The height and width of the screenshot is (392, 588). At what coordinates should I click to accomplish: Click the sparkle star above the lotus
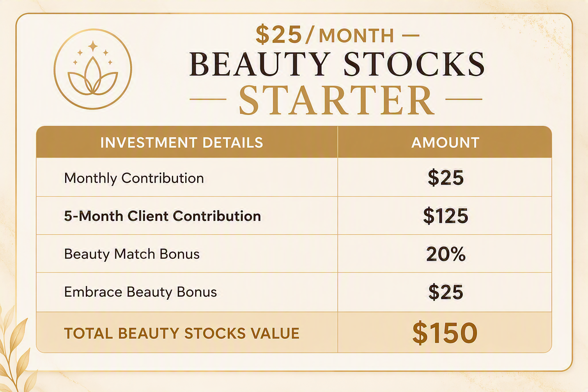click(x=93, y=47)
